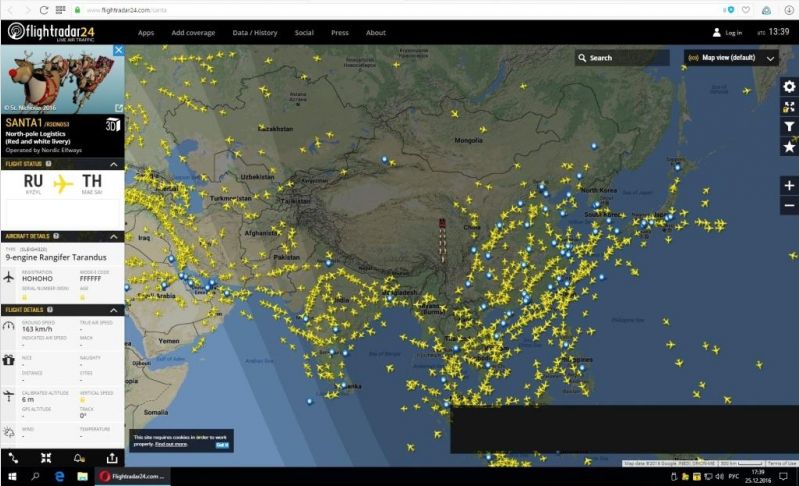The image size is (800, 486).
Task: Collapse the Flight Details section
Action: coord(114,310)
